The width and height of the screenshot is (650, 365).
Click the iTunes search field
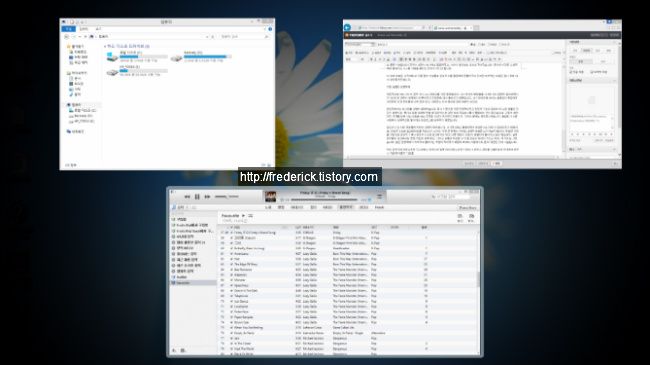point(450,197)
